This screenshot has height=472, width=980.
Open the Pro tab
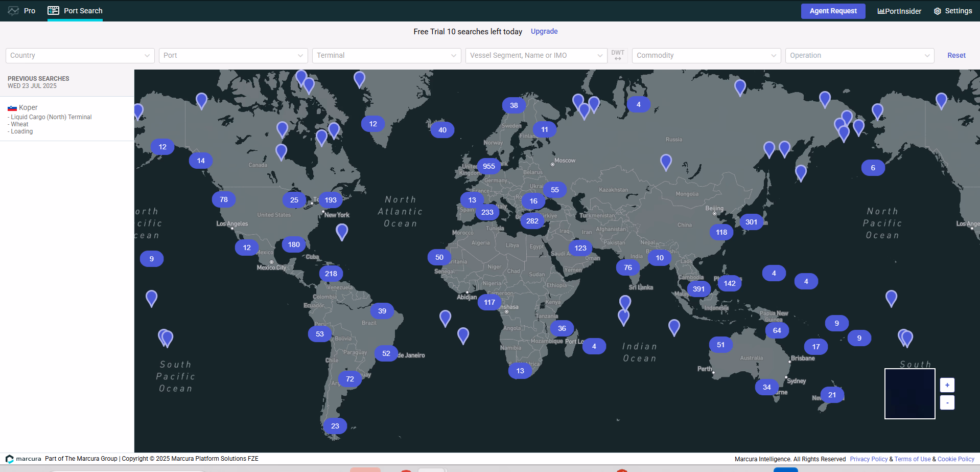point(22,11)
